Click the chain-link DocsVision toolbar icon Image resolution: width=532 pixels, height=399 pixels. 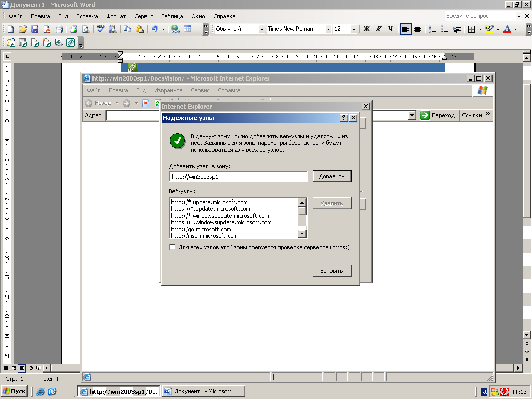pos(59,43)
